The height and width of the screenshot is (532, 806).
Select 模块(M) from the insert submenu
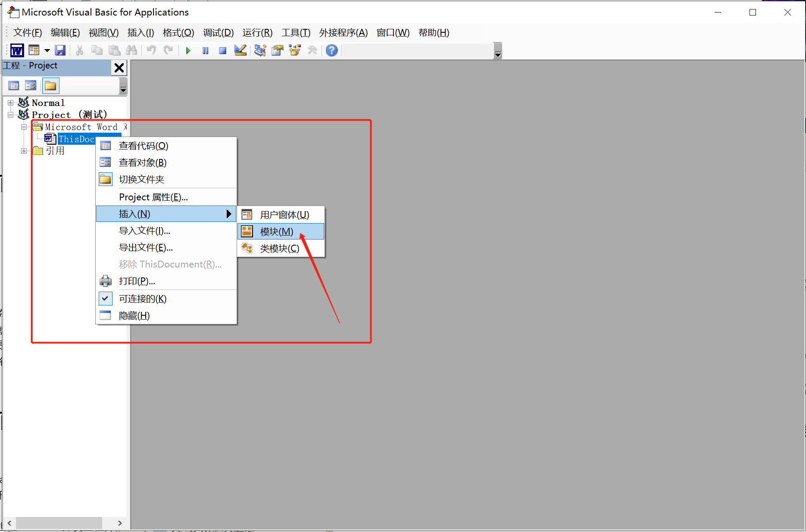[x=276, y=232]
